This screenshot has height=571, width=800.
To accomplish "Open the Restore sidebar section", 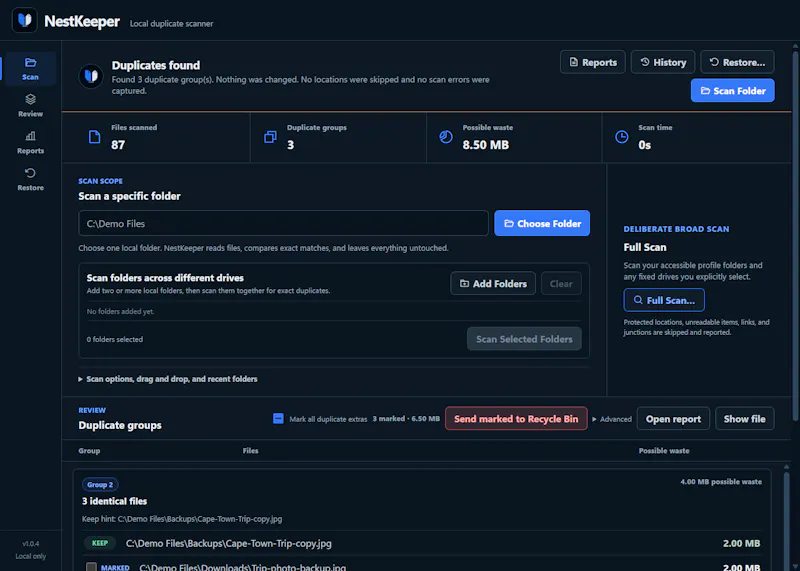I will click(30, 179).
